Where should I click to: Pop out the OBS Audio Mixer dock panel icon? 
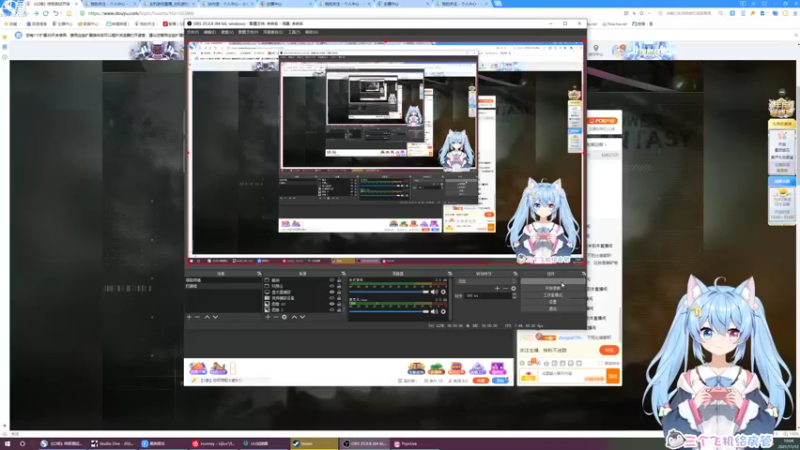click(x=449, y=273)
